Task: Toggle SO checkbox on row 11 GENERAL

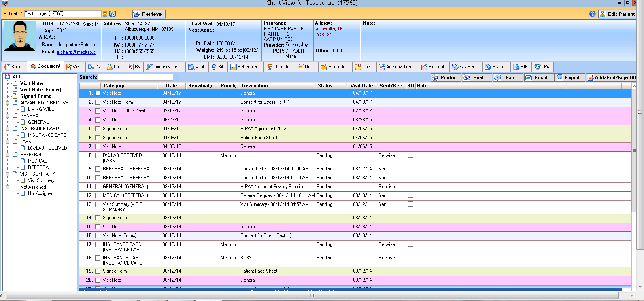Action: coord(410,187)
